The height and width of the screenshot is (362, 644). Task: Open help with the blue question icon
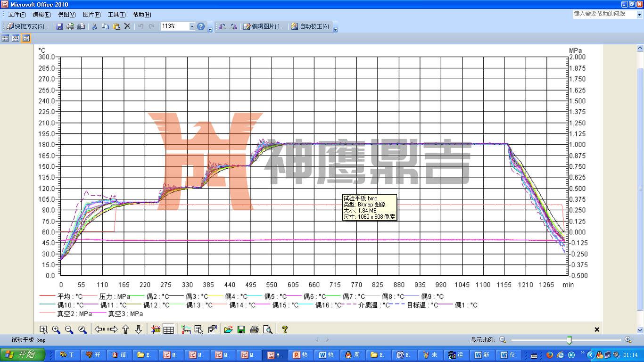201,26
